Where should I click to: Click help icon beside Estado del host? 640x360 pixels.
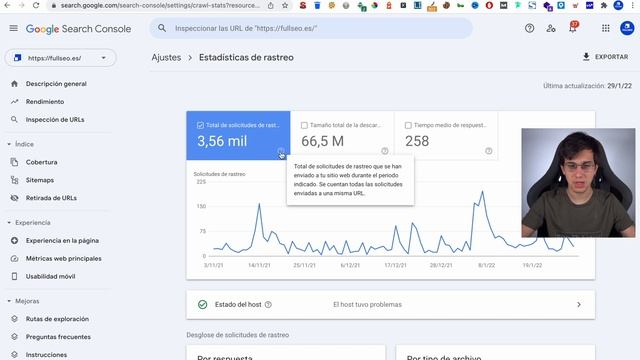coord(268,304)
